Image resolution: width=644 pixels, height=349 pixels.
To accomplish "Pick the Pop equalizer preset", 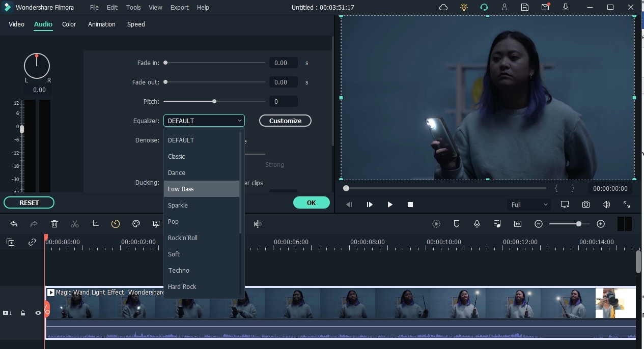I will click(x=202, y=221).
